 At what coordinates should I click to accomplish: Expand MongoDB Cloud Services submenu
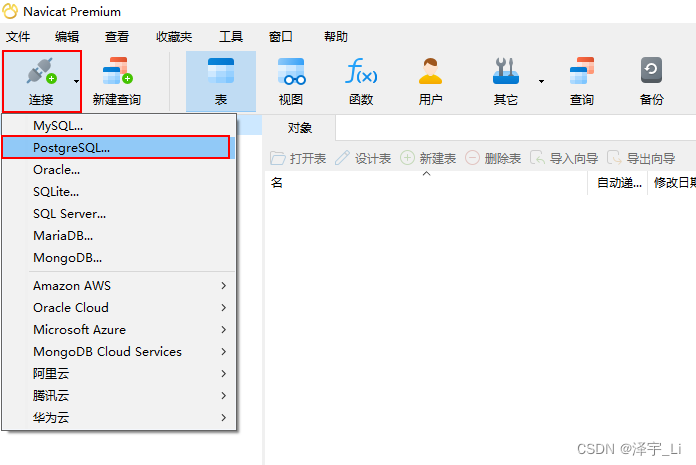tap(119, 352)
